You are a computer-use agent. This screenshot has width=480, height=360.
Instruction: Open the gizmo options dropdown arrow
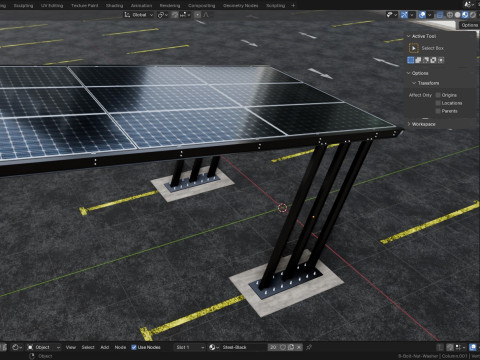pos(412,15)
